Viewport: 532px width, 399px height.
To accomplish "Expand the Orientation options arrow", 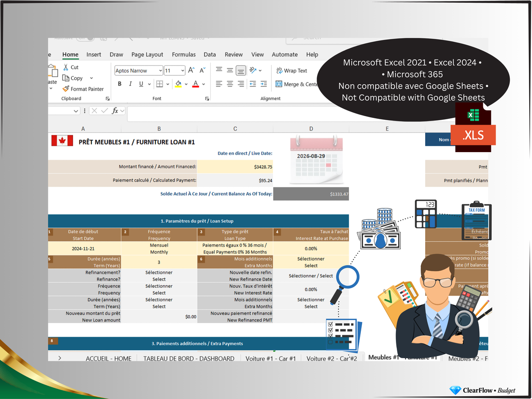I will (x=260, y=70).
